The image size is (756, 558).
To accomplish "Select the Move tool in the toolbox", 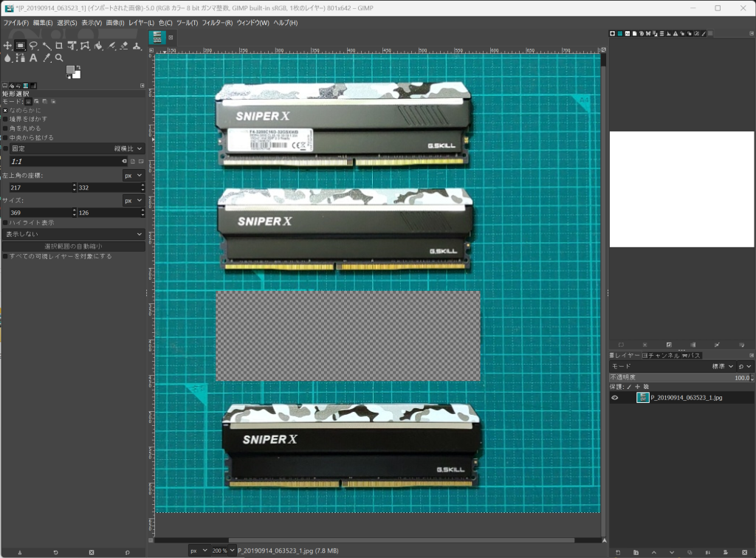I will click(x=7, y=46).
